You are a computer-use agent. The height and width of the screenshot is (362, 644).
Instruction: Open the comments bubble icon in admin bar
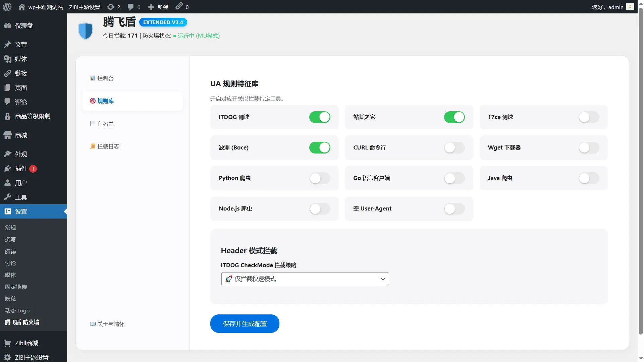tap(131, 7)
